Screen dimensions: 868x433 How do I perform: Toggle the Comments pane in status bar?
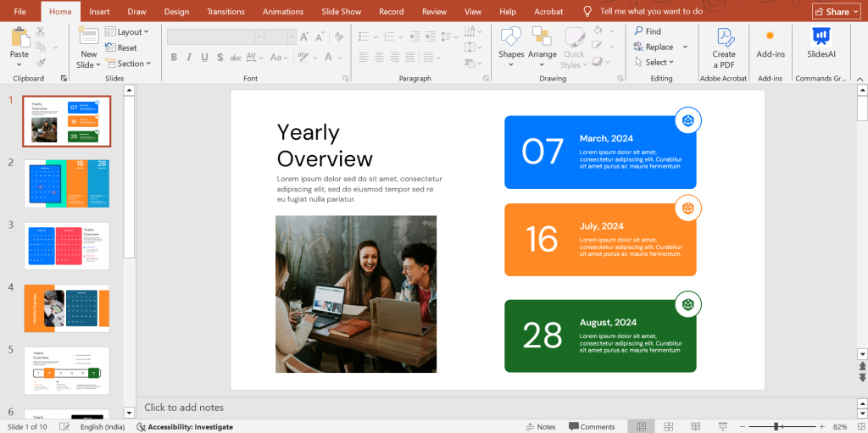pyautogui.click(x=592, y=426)
